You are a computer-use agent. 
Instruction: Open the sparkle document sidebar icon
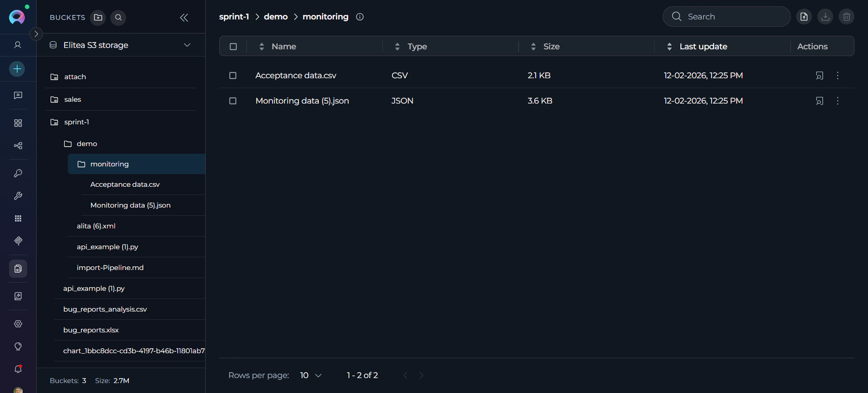tap(18, 296)
